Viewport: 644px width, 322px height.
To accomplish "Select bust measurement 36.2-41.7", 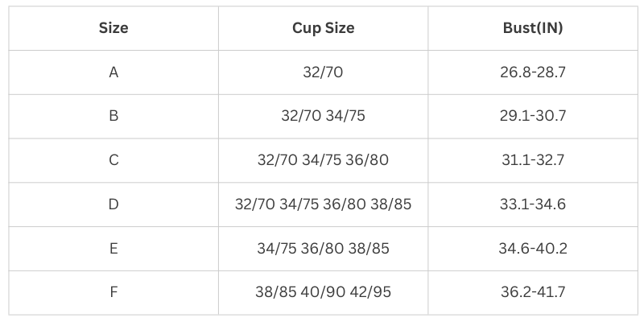I will 533,291.
